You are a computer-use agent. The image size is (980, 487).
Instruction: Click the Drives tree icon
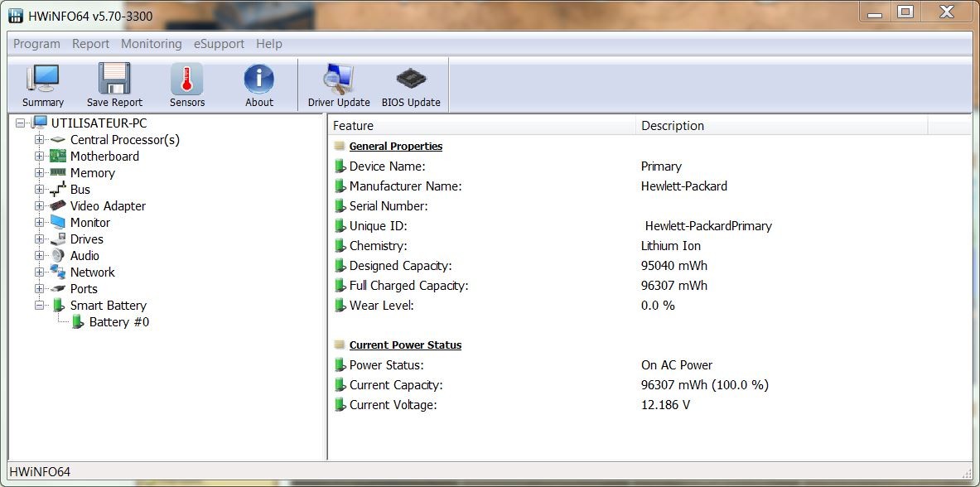tap(57, 239)
